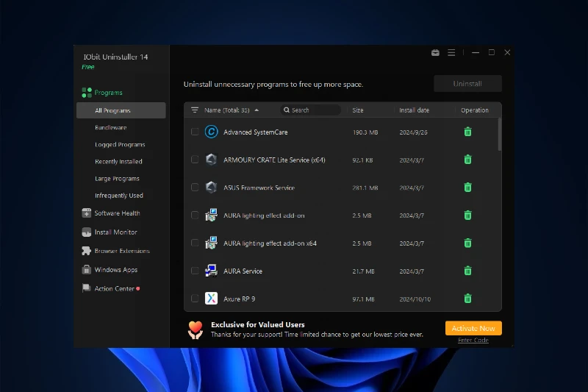Show Large Programs
The width and height of the screenshot is (588, 392).
[x=117, y=179]
